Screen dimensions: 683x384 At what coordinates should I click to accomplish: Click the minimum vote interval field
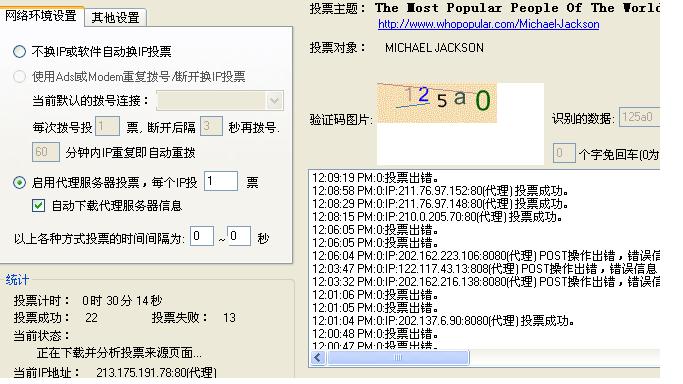202,236
